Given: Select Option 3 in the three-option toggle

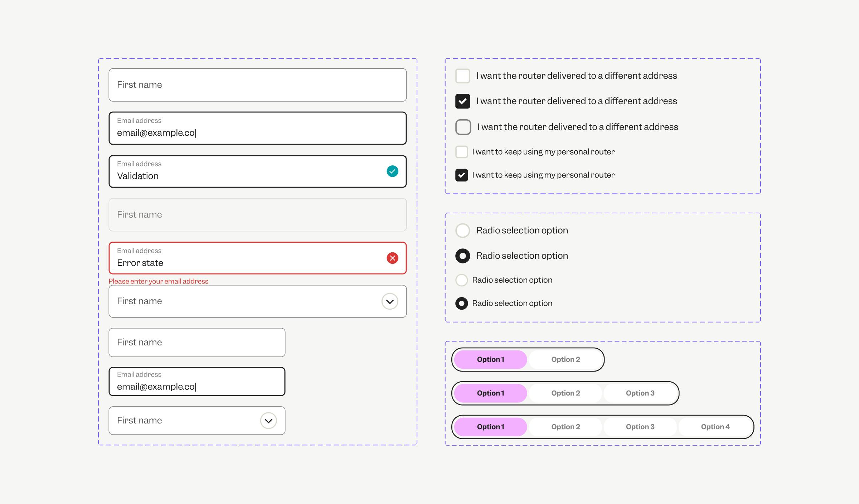Looking at the screenshot, I should [x=640, y=393].
